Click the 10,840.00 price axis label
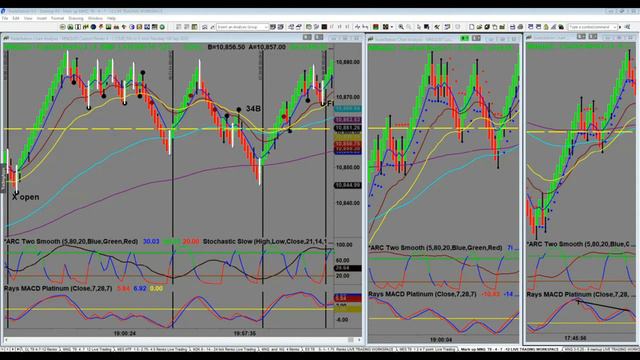The width and height of the screenshot is (640, 360). pyautogui.click(x=347, y=203)
